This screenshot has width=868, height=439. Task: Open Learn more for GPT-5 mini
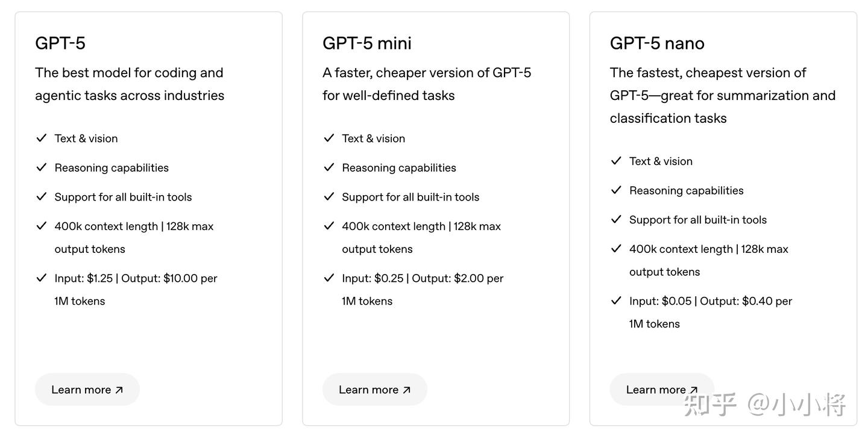[x=374, y=390]
